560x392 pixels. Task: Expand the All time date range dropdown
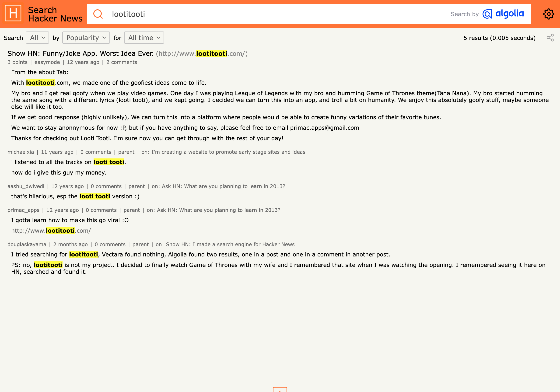point(143,38)
